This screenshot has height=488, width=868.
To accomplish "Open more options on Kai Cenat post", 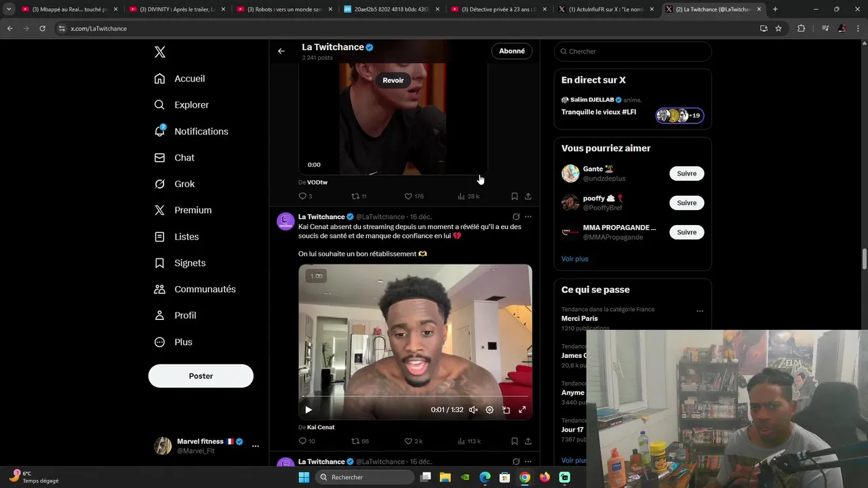I will pyautogui.click(x=528, y=217).
